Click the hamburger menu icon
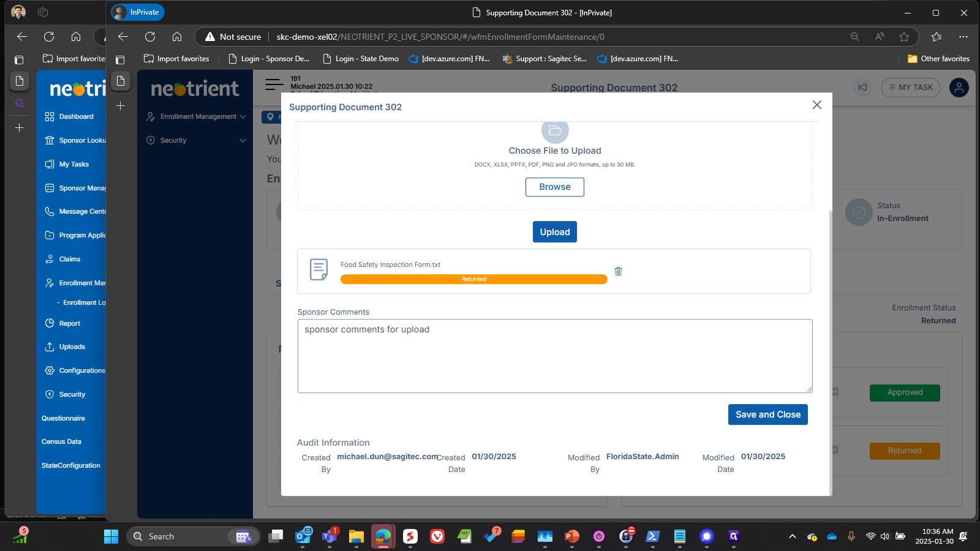The width and height of the screenshot is (980, 551). 274,84
